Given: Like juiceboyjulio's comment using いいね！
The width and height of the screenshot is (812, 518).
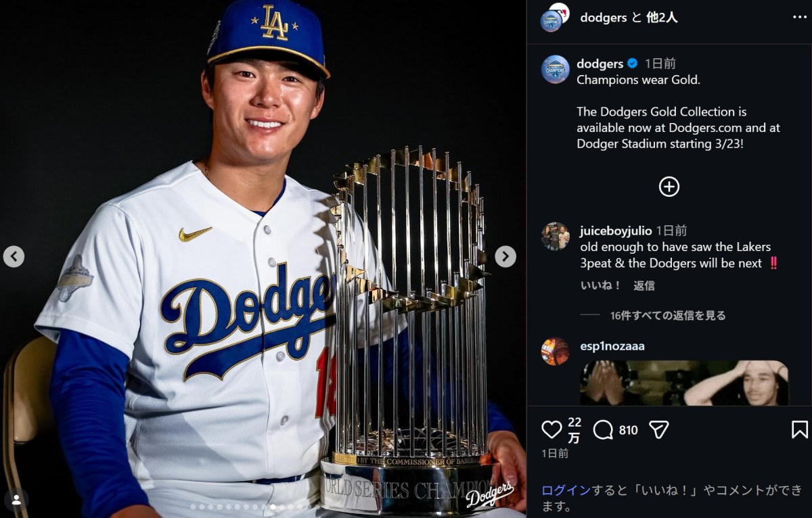Looking at the screenshot, I should [x=600, y=285].
